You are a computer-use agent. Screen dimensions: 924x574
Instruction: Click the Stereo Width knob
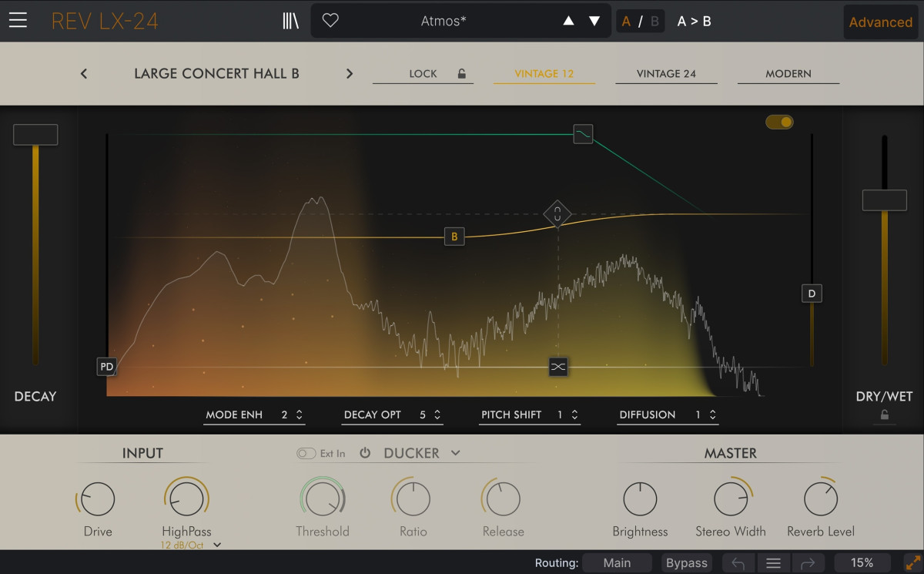point(731,499)
